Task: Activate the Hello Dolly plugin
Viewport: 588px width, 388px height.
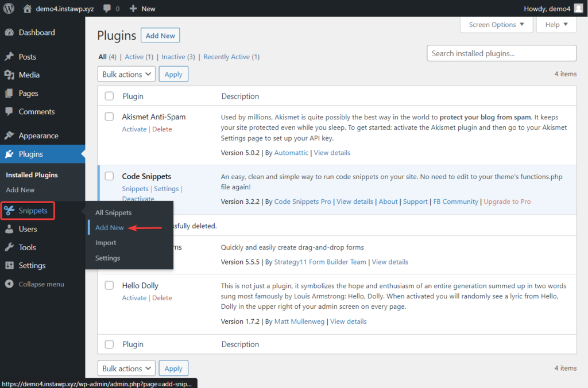Action: [x=134, y=298]
